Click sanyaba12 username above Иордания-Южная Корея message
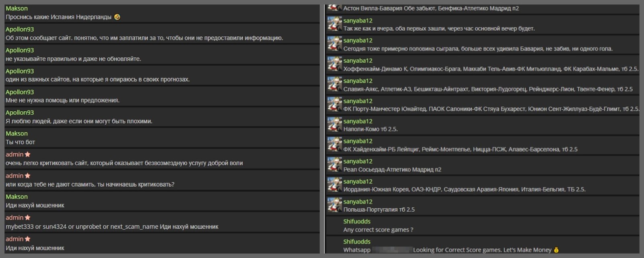The width and height of the screenshot is (644, 258). coord(358,181)
